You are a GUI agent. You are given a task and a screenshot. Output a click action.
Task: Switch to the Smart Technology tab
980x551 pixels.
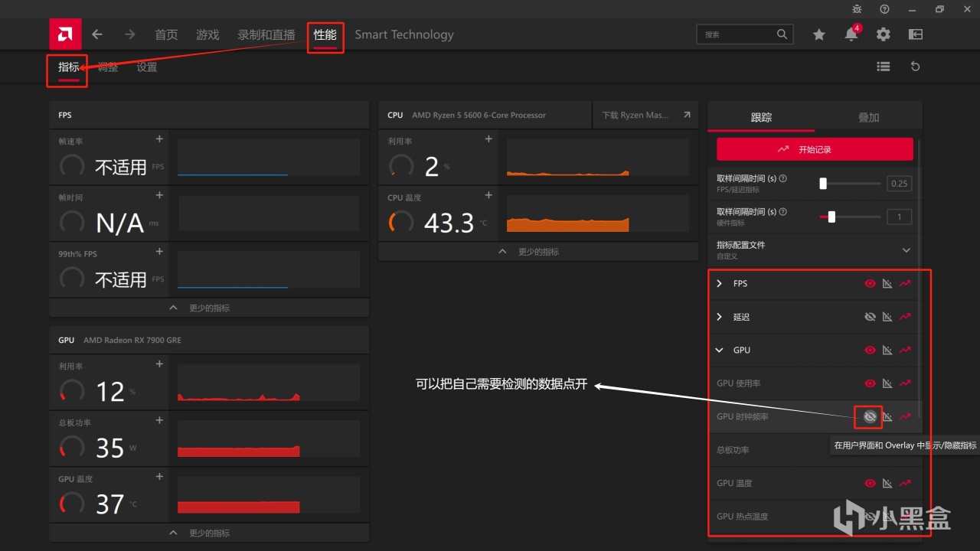tap(404, 34)
